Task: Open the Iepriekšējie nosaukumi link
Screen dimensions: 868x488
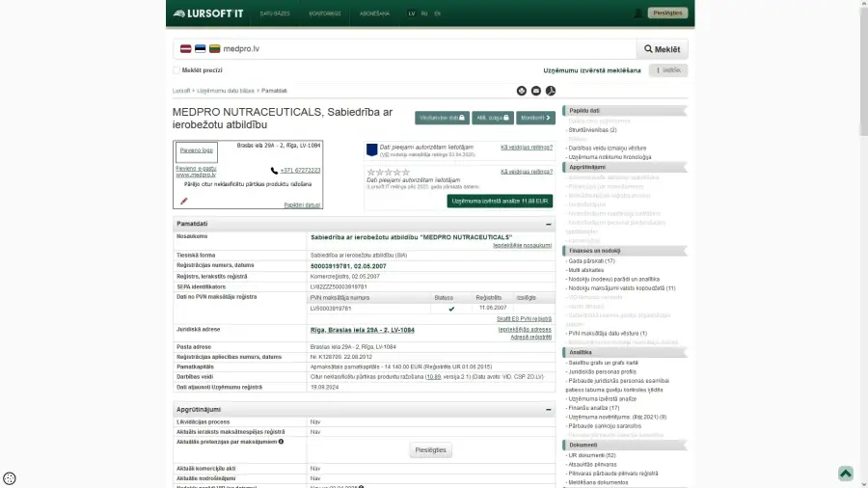Action: click(x=522, y=246)
